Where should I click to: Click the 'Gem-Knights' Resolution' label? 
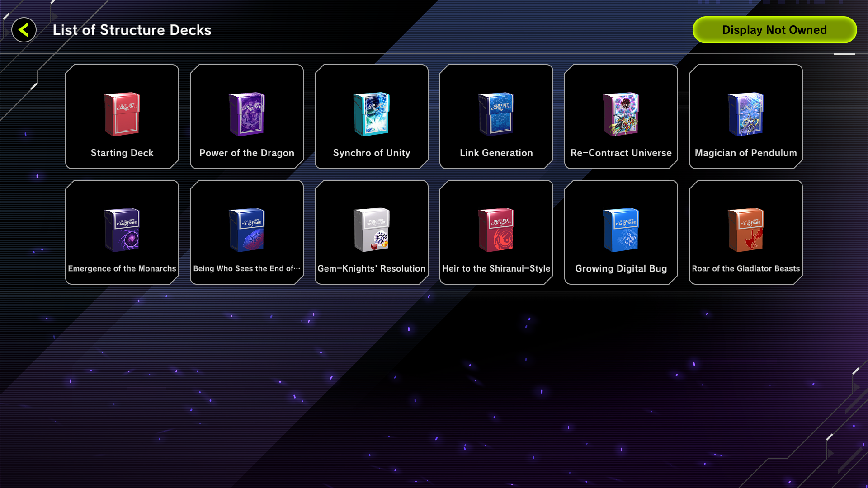click(372, 268)
